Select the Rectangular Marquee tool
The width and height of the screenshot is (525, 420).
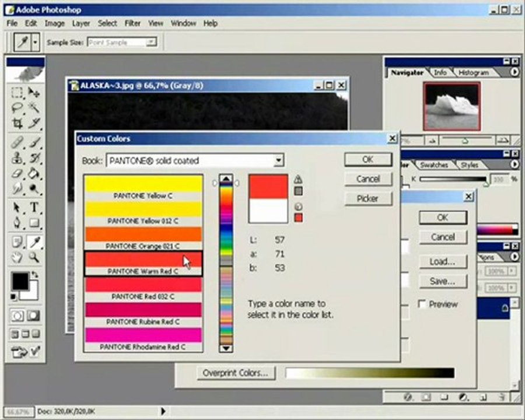coord(17,92)
